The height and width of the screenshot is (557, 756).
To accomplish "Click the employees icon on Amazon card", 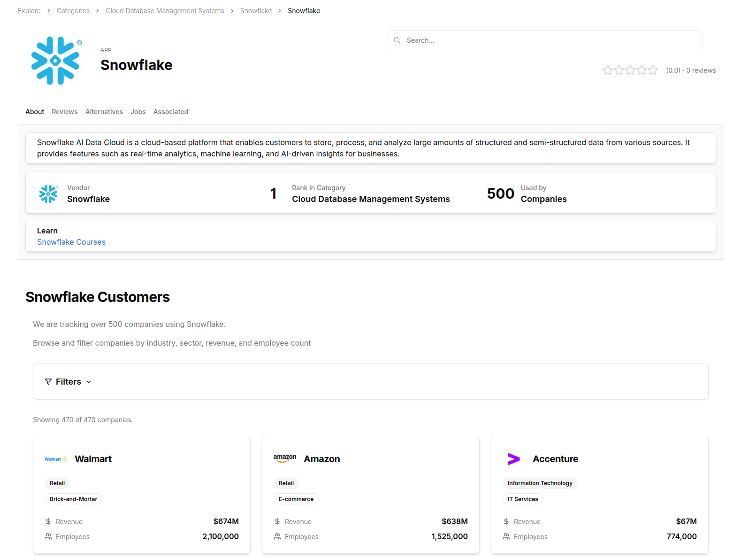I will coord(277,536).
